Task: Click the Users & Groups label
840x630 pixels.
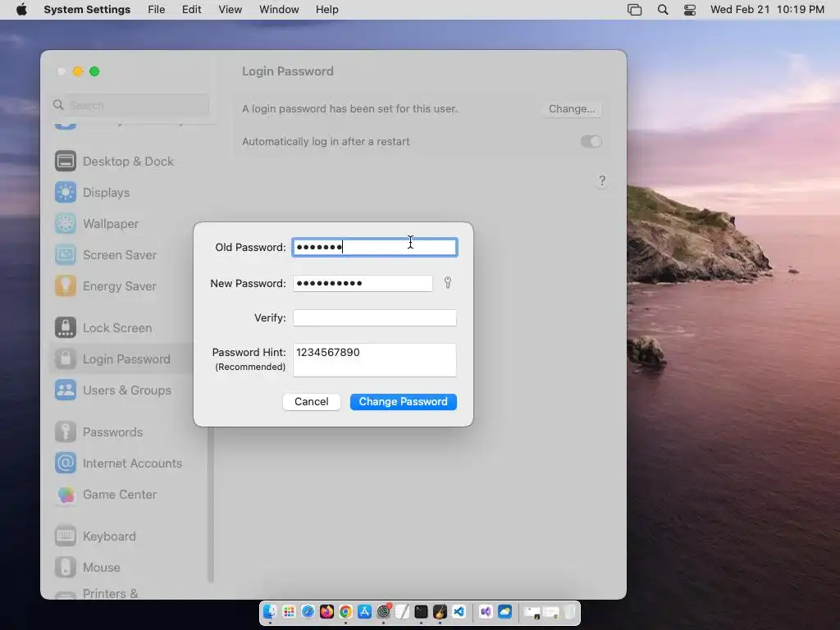Action: point(127,390)
